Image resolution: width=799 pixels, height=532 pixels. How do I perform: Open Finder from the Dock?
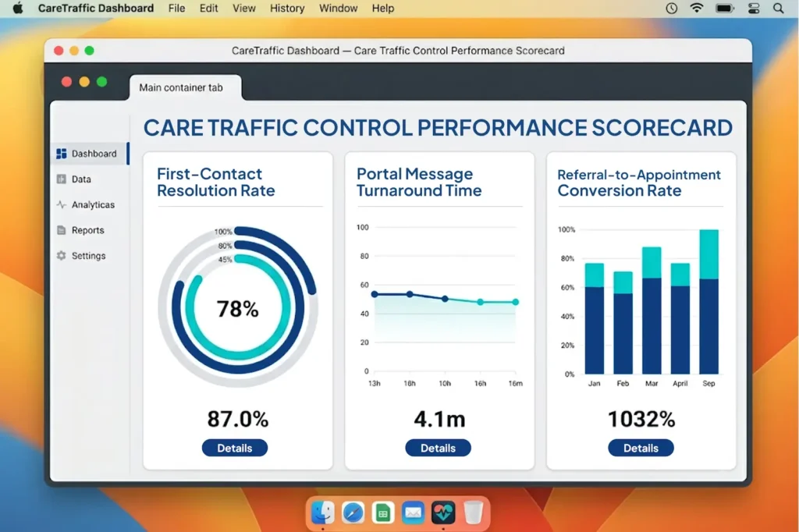[x=323, y=512]
